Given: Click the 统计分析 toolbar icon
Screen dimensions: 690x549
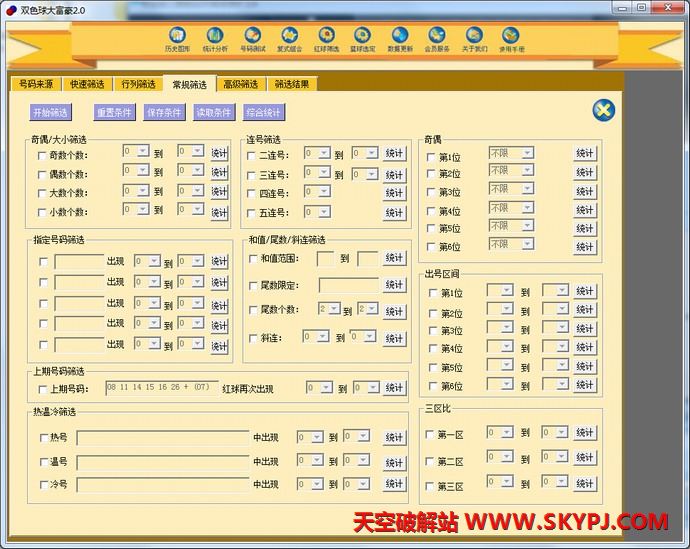Looking at the screenshot, I should 214,39.
